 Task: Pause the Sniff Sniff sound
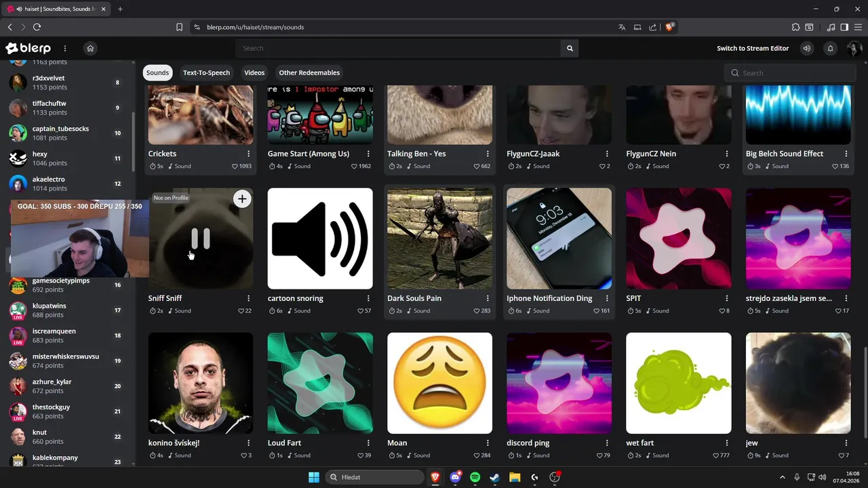point(200,239)
